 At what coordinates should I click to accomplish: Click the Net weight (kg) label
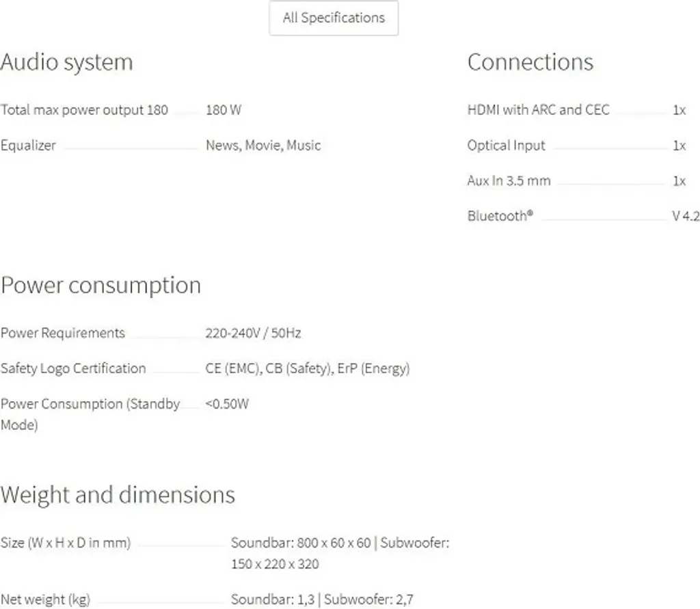tap(45, 600)
